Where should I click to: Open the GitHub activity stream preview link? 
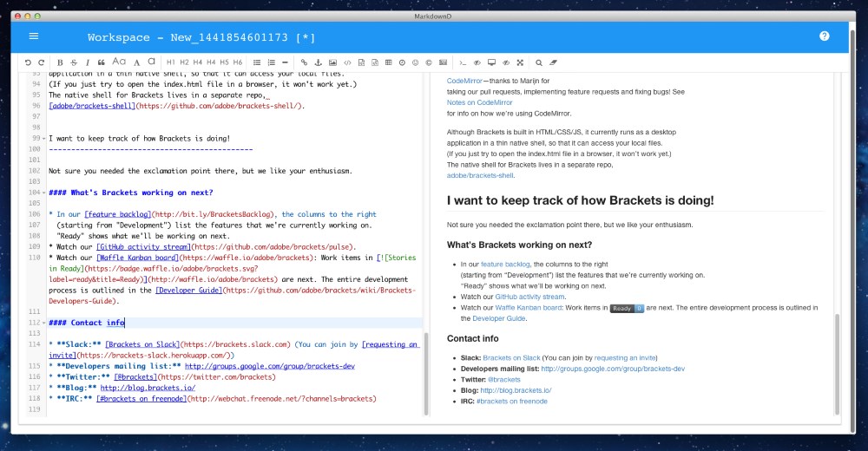click(529, 297)
